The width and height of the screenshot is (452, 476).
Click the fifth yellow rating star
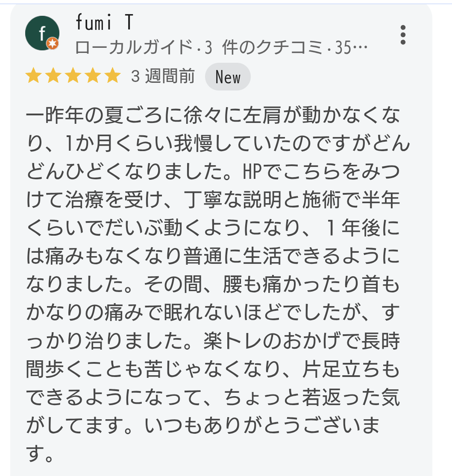[x=113, y=76]
